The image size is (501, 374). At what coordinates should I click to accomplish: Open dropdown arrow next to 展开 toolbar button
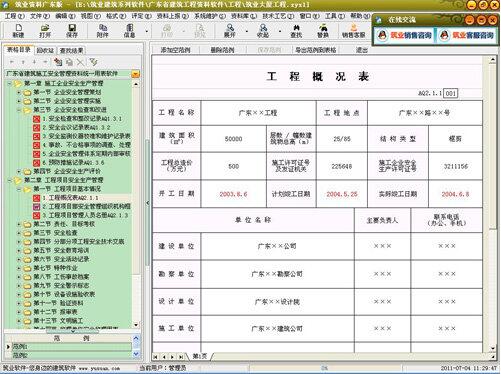pos(247,31)
